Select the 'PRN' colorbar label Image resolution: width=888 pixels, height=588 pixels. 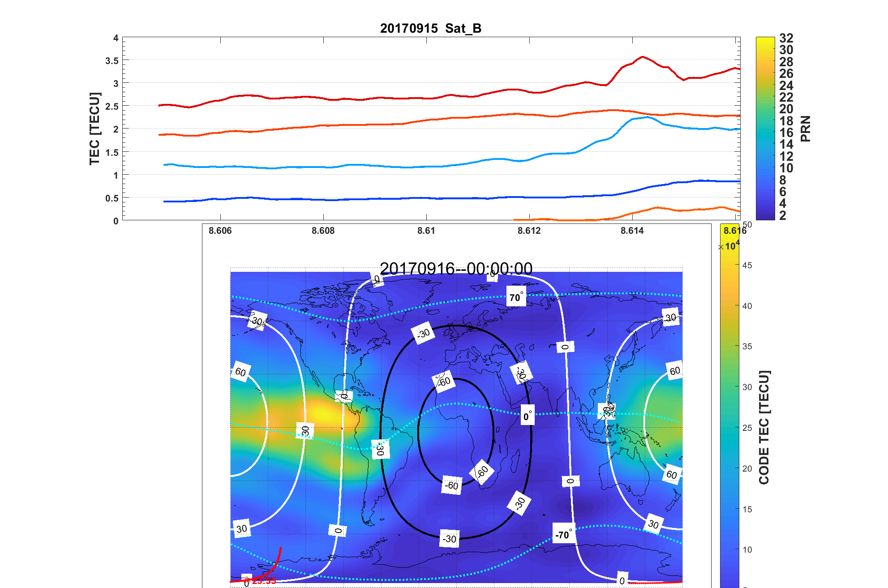pos(805,129)
